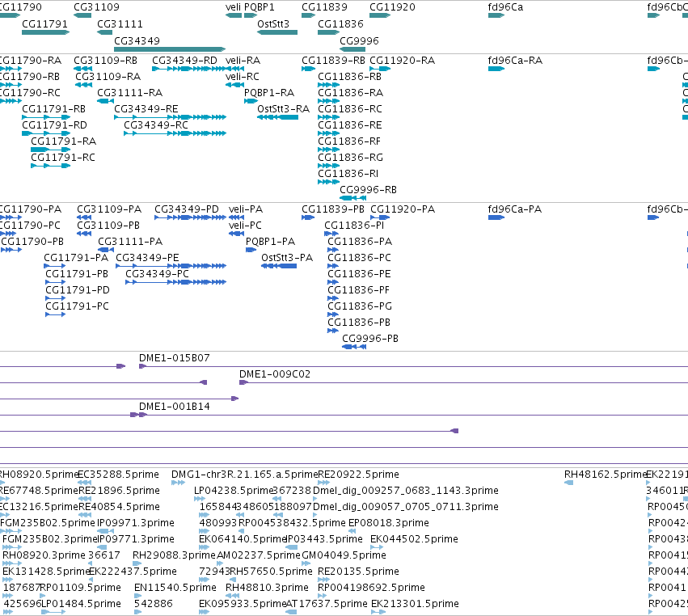Select the CG9996 gene label

359,40
